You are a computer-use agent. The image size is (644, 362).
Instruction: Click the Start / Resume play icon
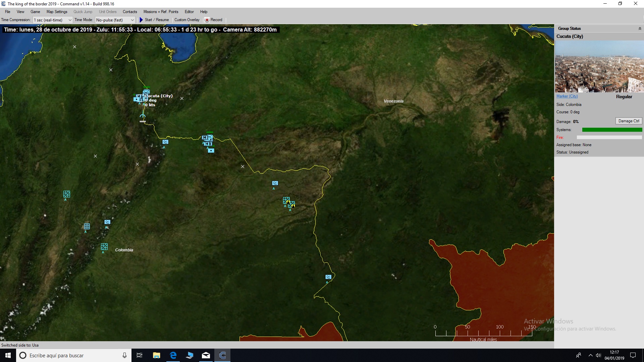[x=141, y=20]
